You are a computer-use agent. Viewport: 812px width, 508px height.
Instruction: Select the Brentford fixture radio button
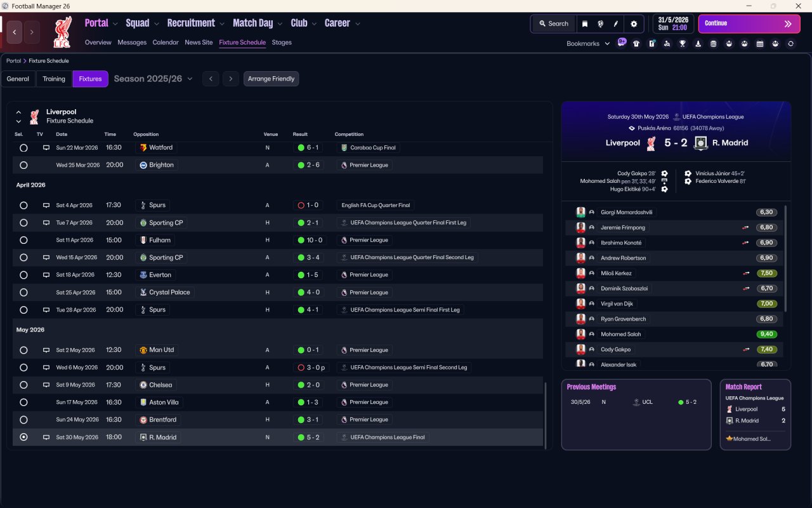(x=23, y=420)
